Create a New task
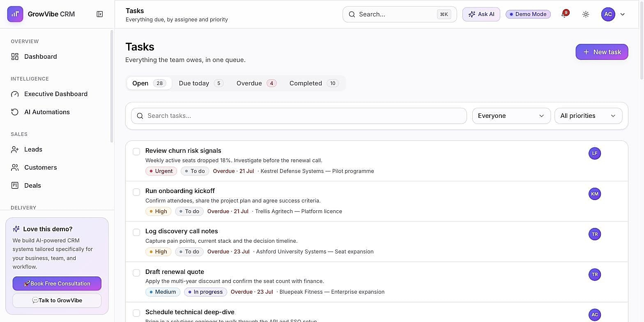 point(602,52)
